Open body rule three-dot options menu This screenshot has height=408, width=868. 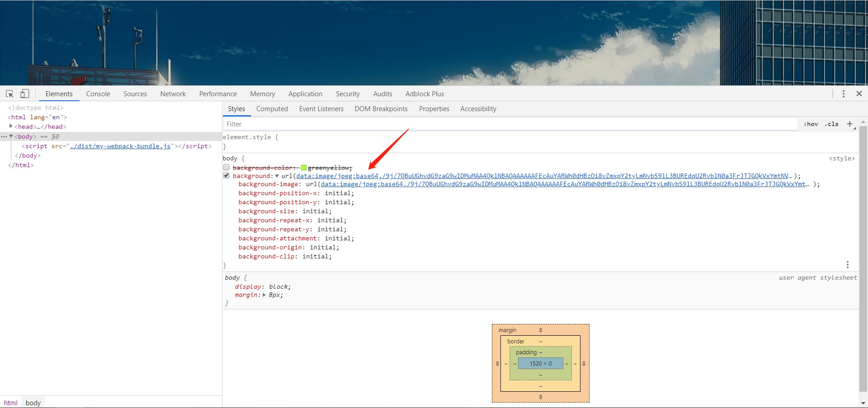[847, 265]
